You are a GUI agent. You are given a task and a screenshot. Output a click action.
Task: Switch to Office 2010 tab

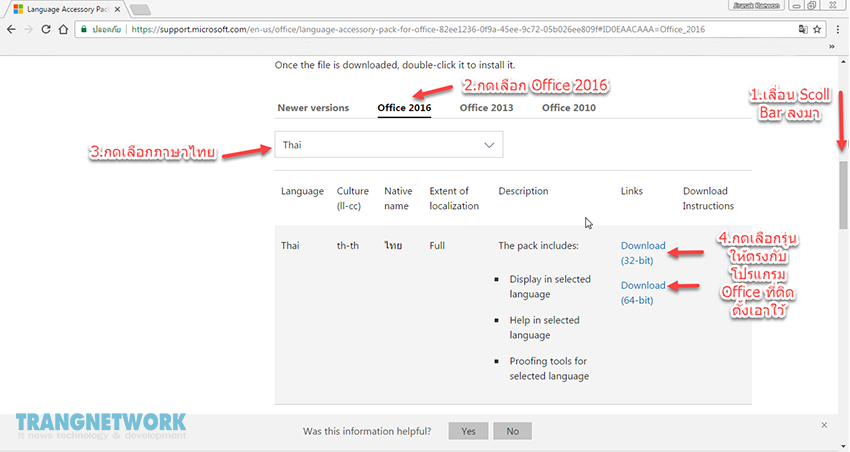tap(569, 107)
